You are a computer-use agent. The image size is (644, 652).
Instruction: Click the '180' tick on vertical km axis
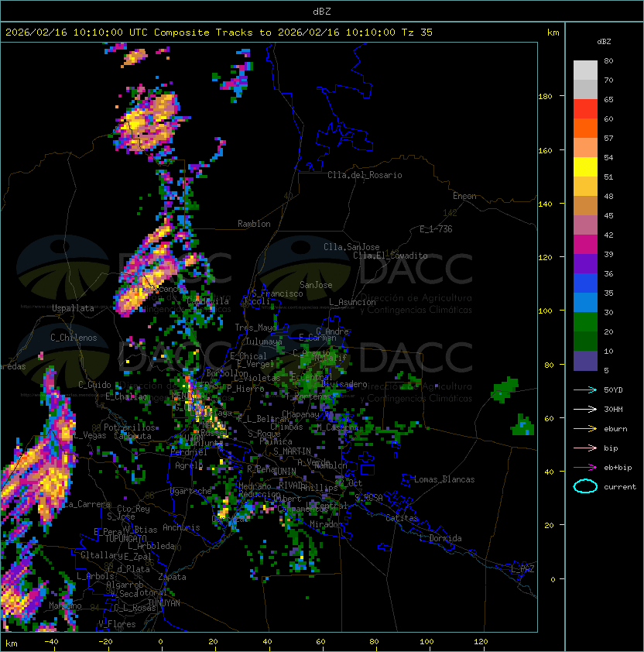[545, 96]
